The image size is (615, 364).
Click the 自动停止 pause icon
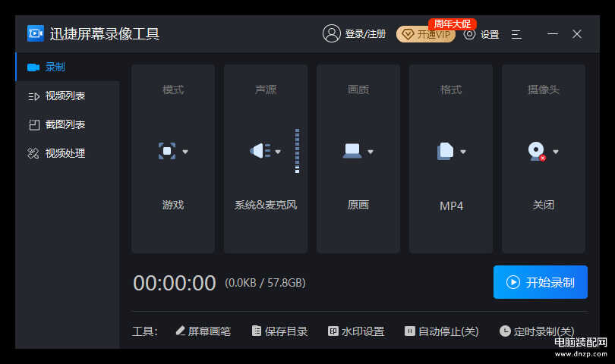(x=410, y=331)
